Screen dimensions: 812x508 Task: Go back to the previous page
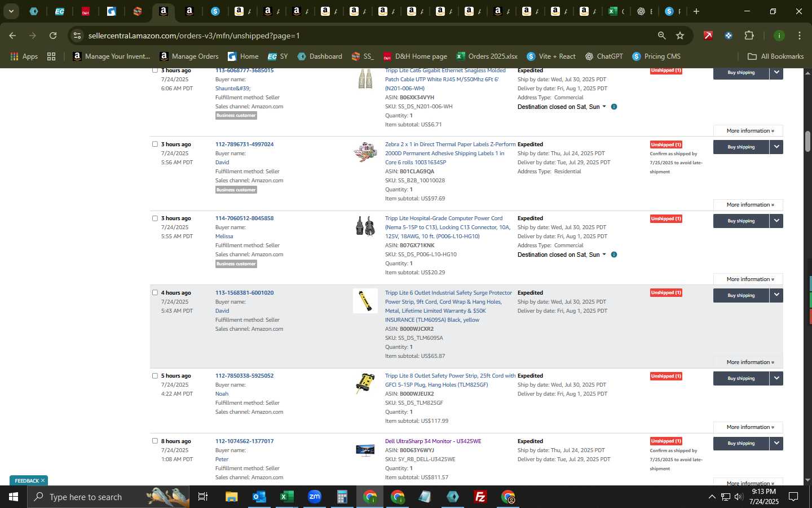tap(12, 36)
